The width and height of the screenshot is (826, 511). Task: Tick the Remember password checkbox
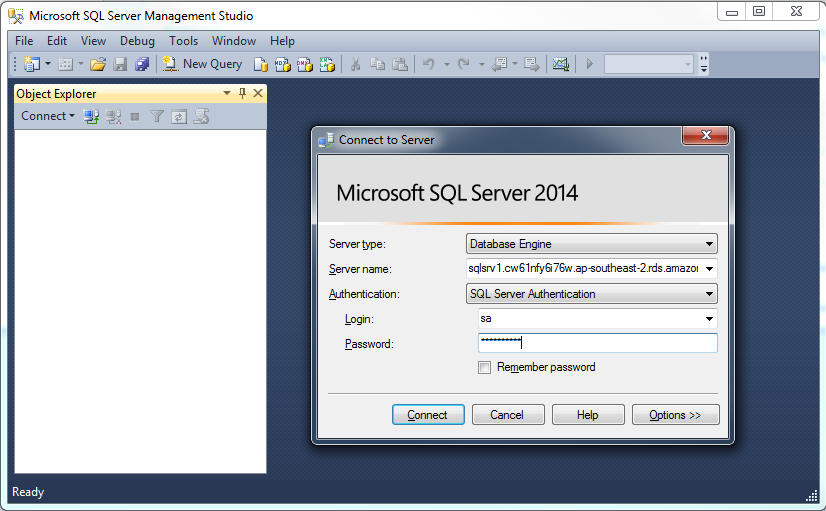pos(484,367)
